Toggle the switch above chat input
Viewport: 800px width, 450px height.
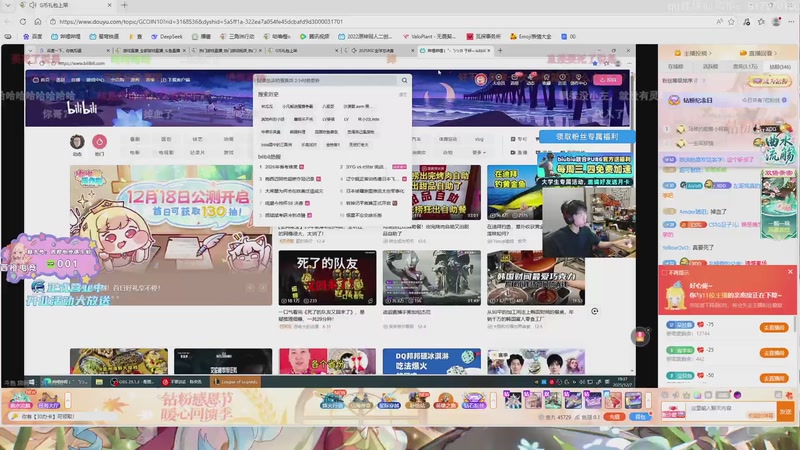[x=722, y=395]
